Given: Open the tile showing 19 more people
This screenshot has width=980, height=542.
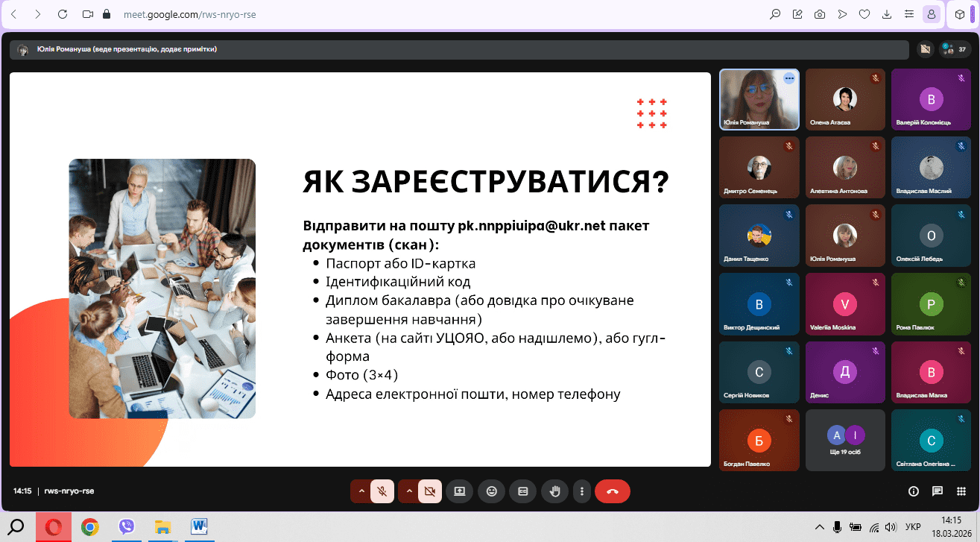Looking at the screenshot, I should pyautogui.click(x=845, y=440).
